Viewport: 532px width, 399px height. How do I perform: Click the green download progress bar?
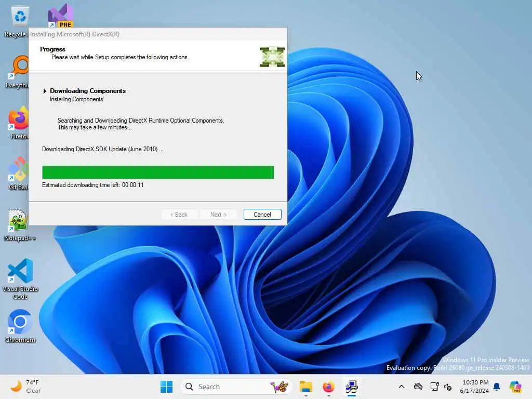pos(158,172)
